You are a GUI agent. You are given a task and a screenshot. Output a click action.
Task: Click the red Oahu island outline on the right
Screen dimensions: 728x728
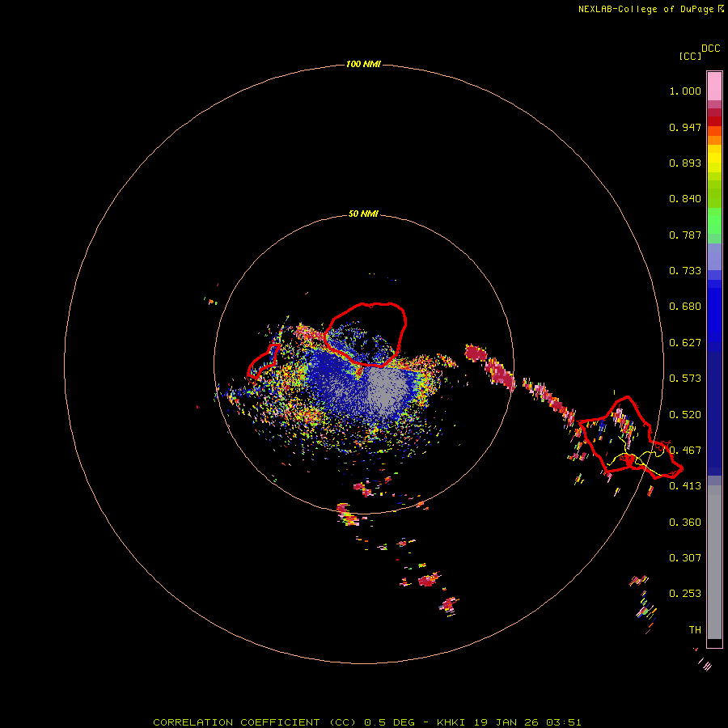630,438
